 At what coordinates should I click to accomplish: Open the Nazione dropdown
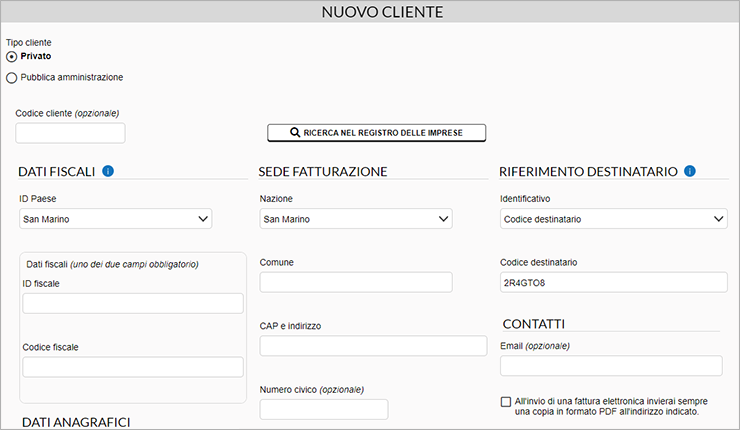coord(356,219)
